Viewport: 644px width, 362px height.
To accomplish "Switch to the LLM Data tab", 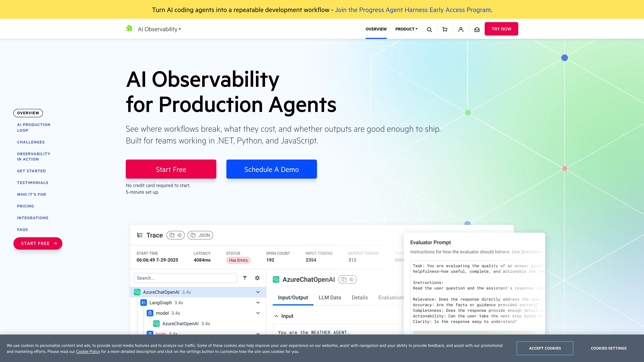I will point(330,297).
